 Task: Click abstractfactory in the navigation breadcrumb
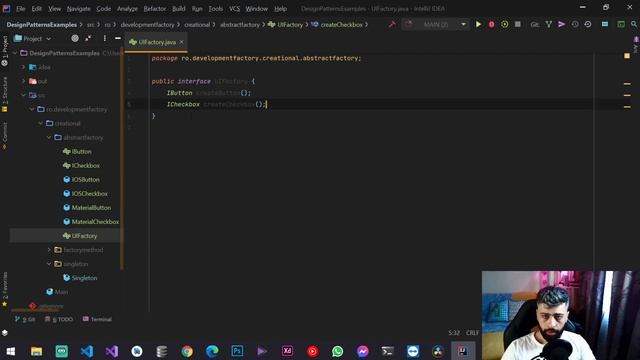[x=240, y=24]
